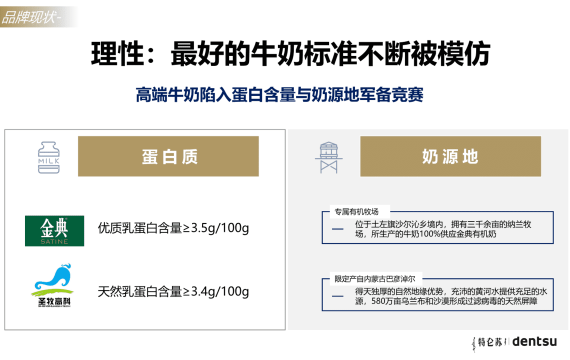Click the 特仑苏 logo in footer
This screenshot has width=570, height=360.
[489, 343]
